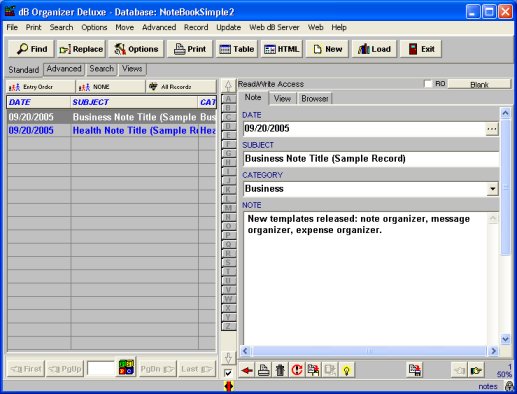Open the CATEGORY dropdown arrow
The image size is (517, 394).
point(492,189)
